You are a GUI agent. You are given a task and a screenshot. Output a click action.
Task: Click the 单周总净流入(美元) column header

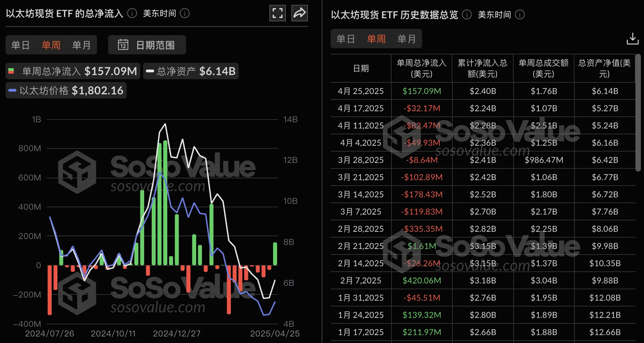click(422, 68)
